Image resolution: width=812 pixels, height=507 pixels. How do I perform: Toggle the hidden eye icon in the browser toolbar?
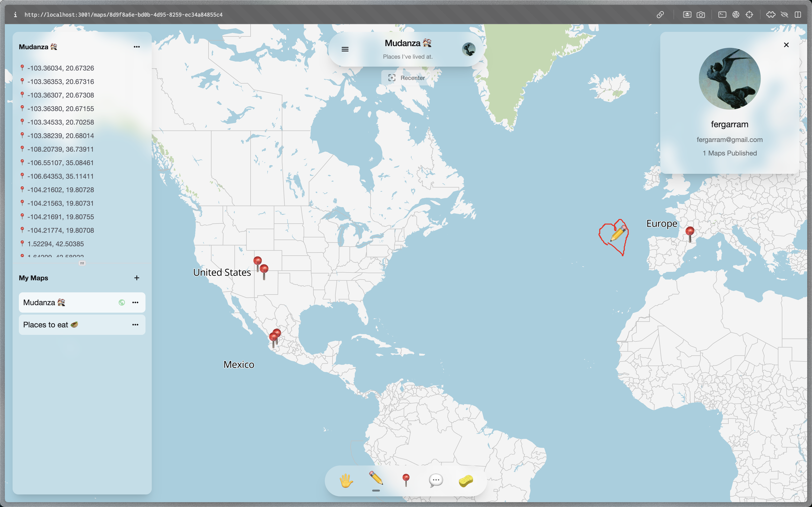pos(784,14)
